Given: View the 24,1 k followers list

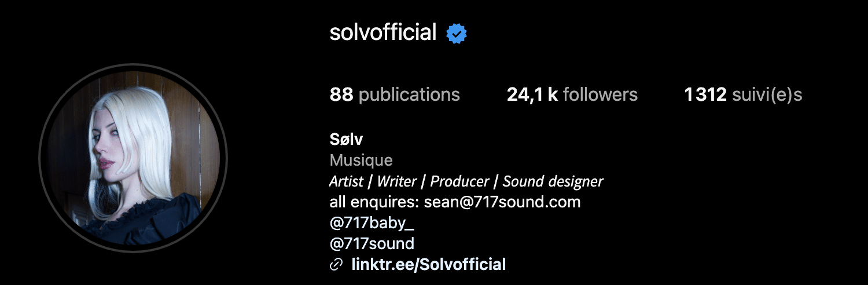Looking at the screenshot, I should [x=572, y=94].
